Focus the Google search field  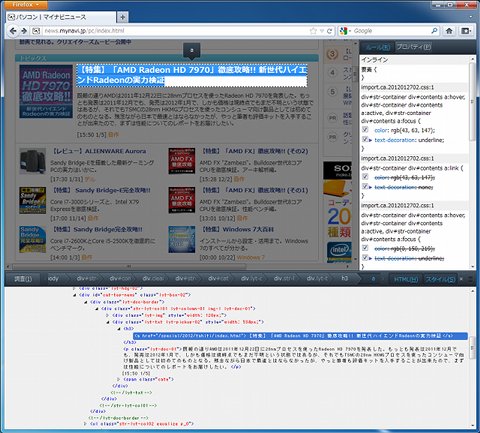click(x=390, y=31)
